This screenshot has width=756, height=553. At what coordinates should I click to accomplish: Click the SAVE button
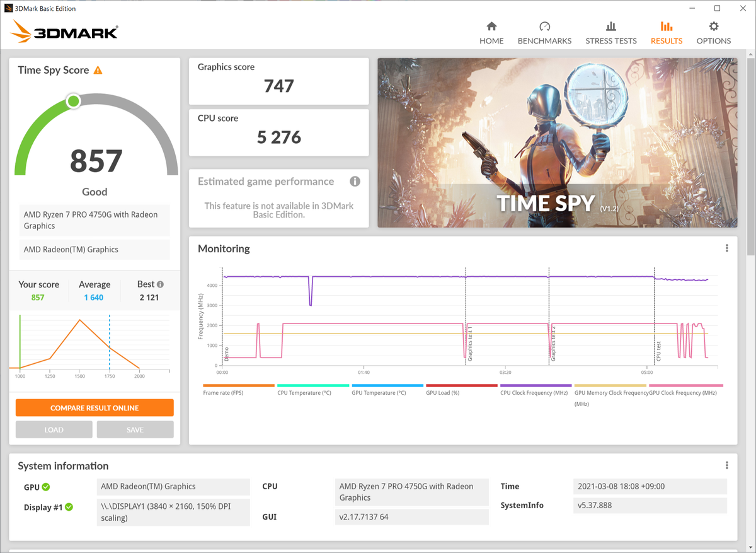pyautogui.click(x=135, y=429)
